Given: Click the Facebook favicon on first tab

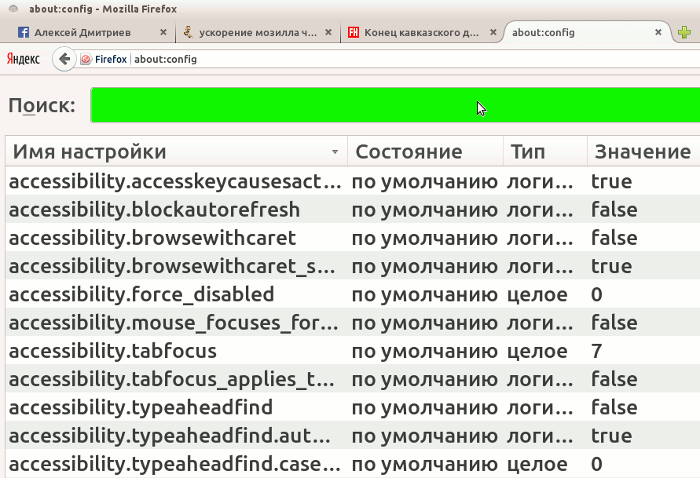Looking at the screenshot, I should 23,32.
